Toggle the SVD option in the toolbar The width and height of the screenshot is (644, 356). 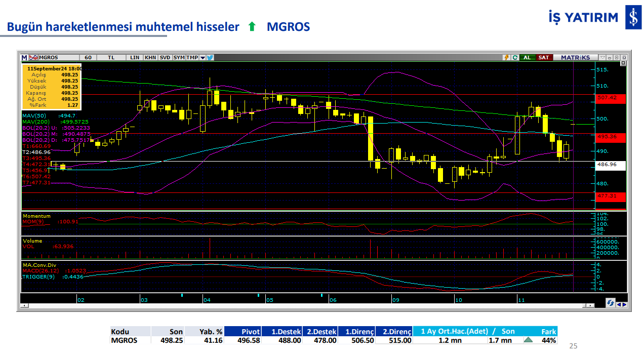click(x=165, y=57)
